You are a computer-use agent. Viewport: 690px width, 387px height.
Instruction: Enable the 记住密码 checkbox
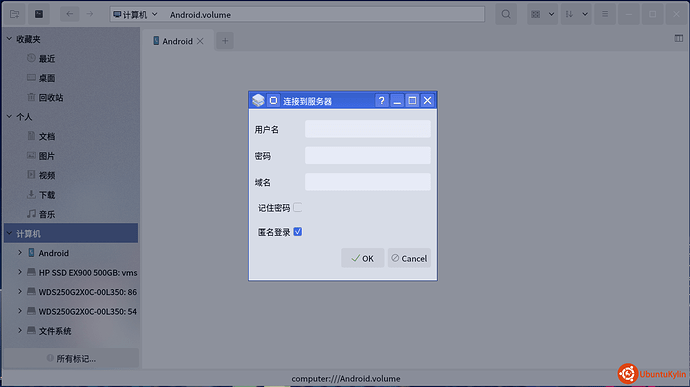pyautogui.click(x=297, y=207)
